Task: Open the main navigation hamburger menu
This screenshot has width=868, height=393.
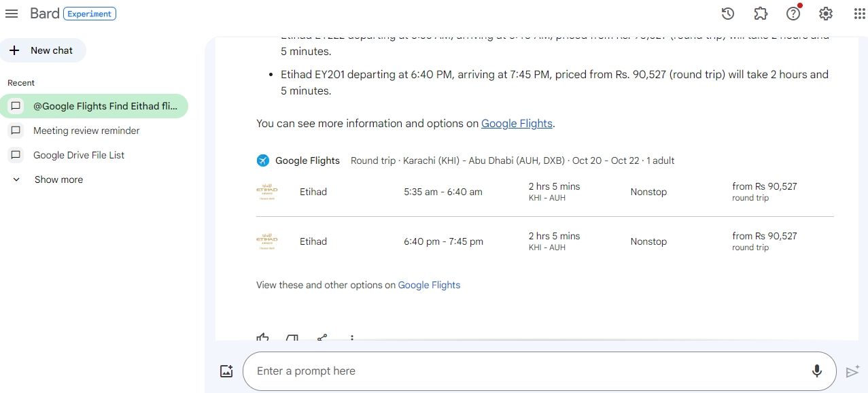Action: click(x=11, y=13)
